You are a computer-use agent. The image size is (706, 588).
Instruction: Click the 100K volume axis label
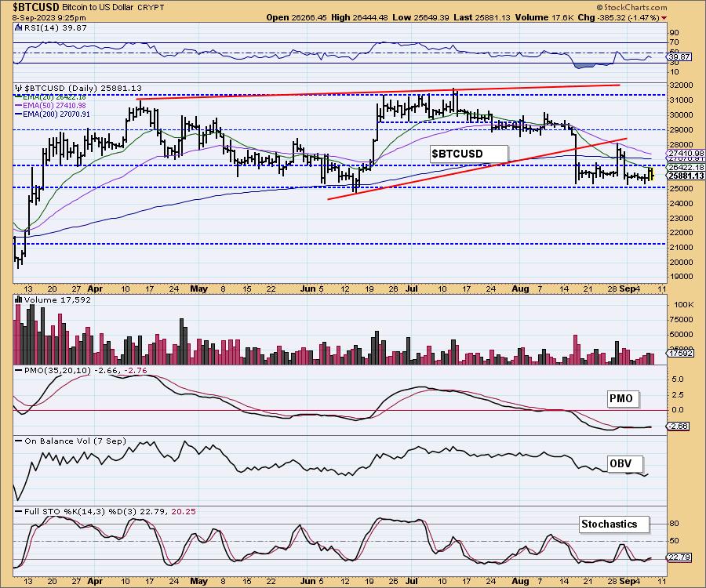[684, 304]
